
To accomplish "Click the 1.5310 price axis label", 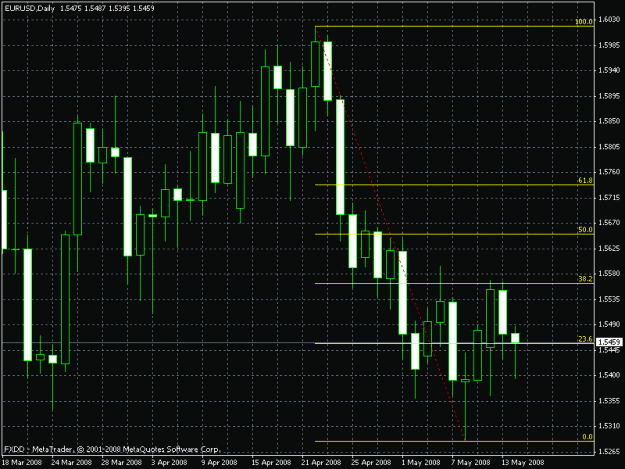I will click(609, 426).
